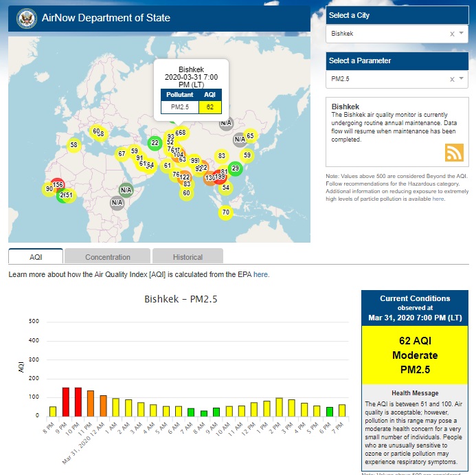Click the green 29 AQI map marker

point(235,168)
